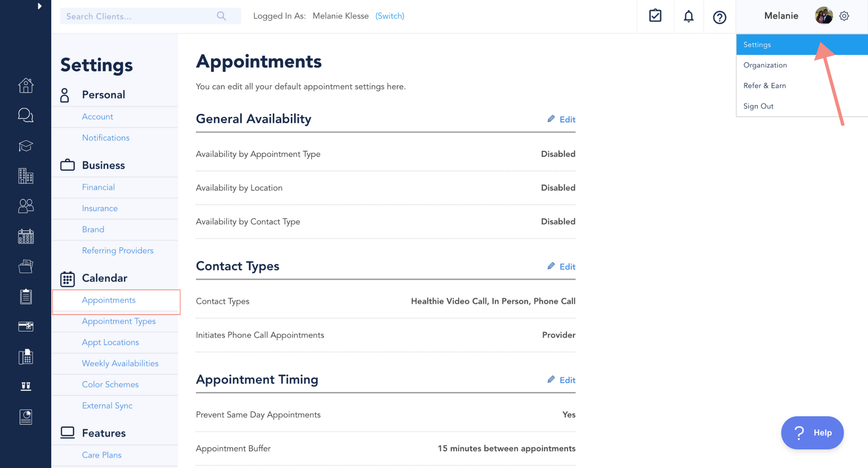Edit the General Availability section
The height and width of the screenshot is (468, 868).
coord(561,119)
